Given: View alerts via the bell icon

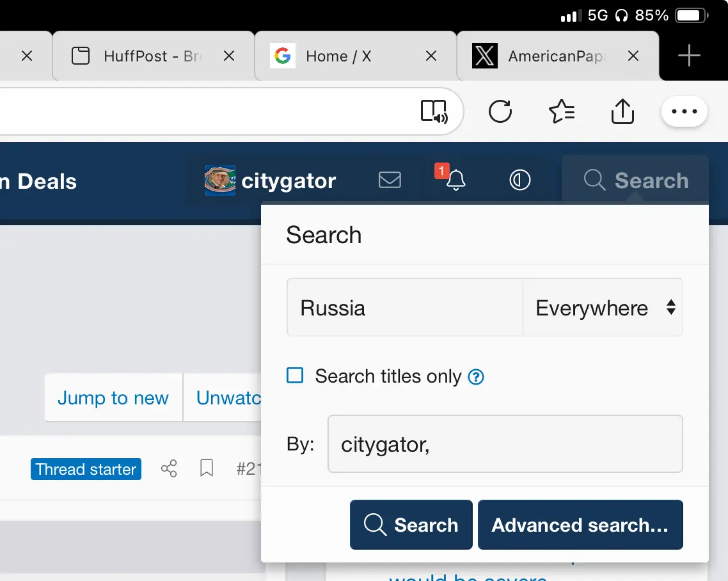Looking at the screenshot, I should tap(455, 180).
